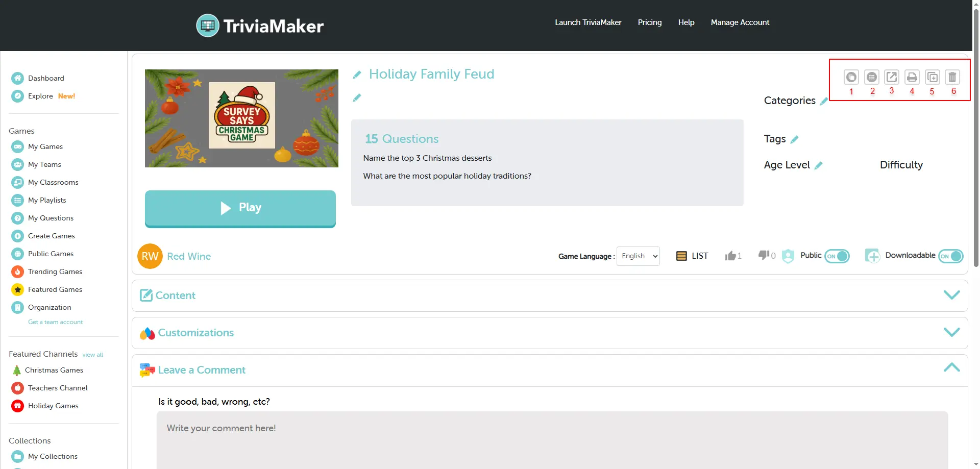Viewport: 980px width, 469px height.
Task: Expand the Content section
Action: 951,295
